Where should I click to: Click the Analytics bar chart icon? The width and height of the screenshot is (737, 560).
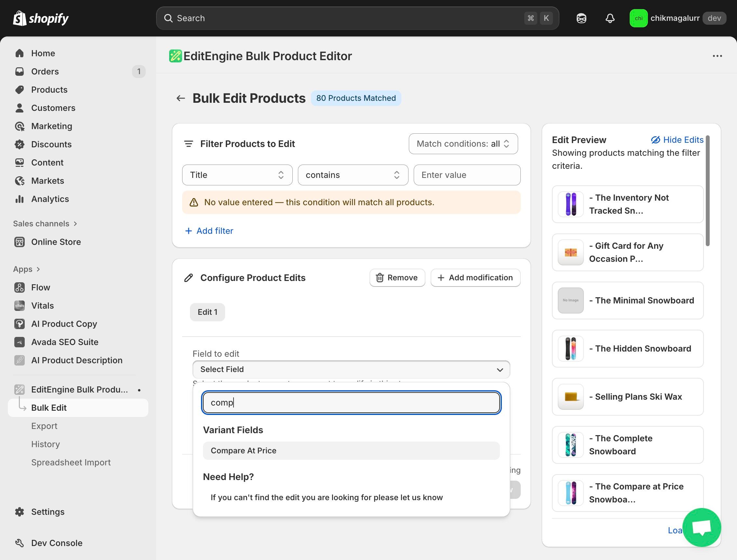pyautogui.click(x=19, y=199)
